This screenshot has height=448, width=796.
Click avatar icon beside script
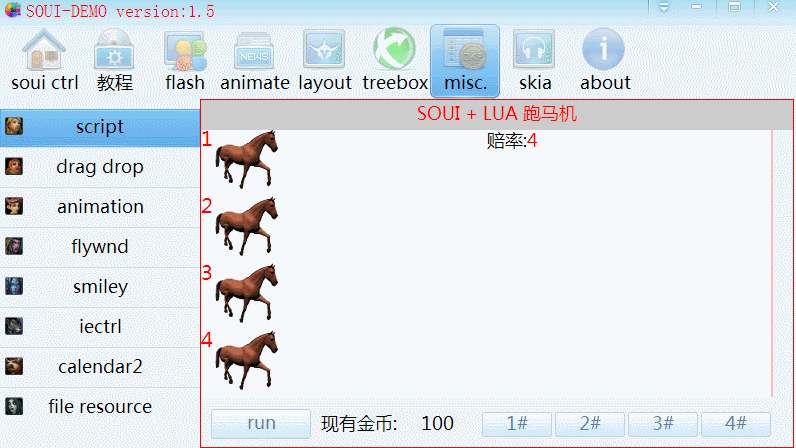pos(14,126)
